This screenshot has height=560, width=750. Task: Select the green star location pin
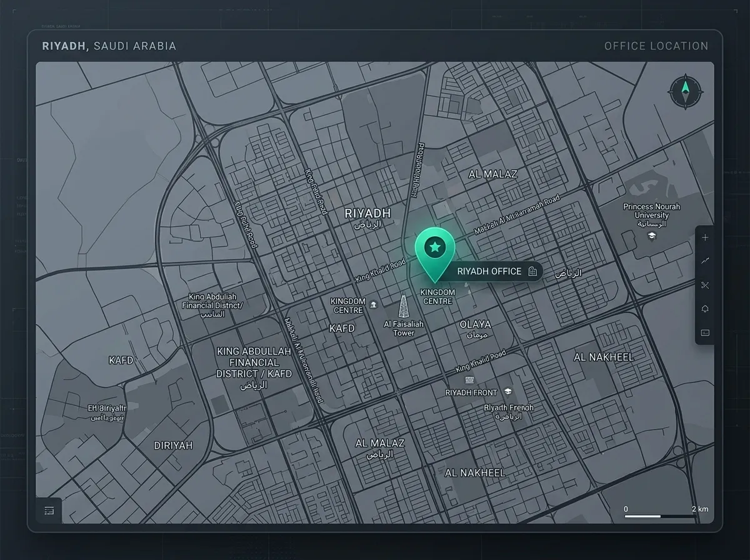[x=435, y=254]
